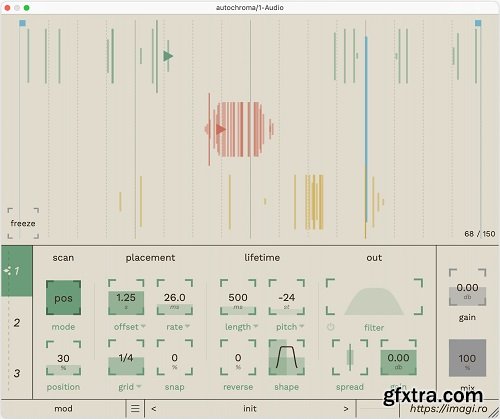Click the init preset name
Image resolution: width=500 pixels, height=419 pixels.
(250, 409)
